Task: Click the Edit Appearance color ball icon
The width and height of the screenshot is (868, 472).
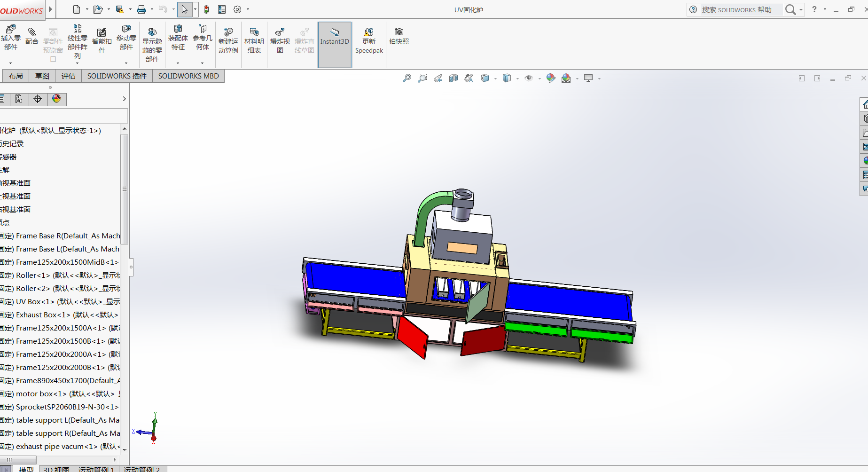Action: click(551, 79)
